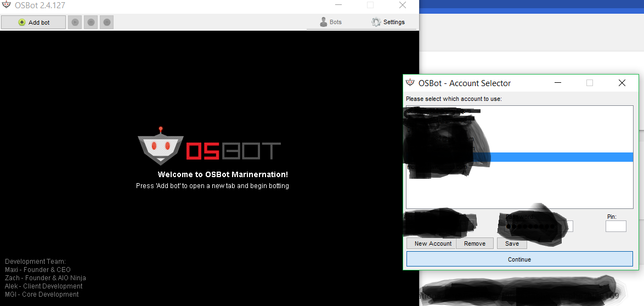Start the bot with play icon
This screenshot has width=644, height=306.
pyautogui.click(x=75, y=22)
